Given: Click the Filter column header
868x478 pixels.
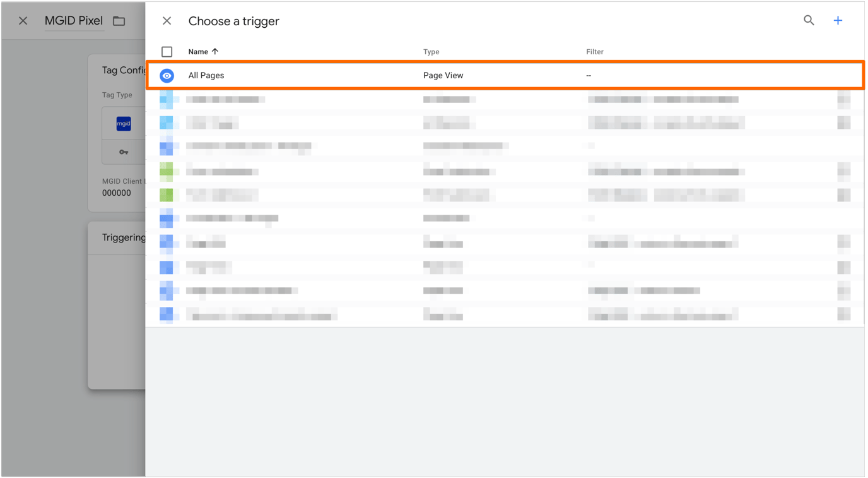Looking at the screenshot, I should point(595,51).
